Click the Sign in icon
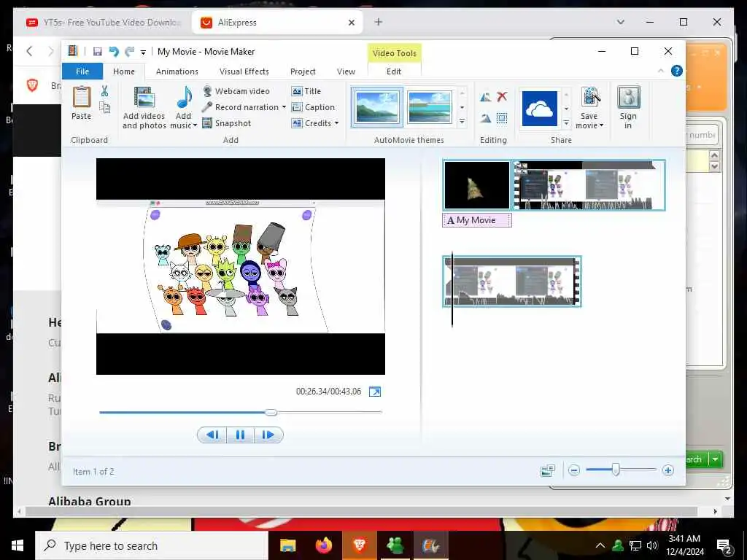The width and height of the screenshot is (747, 560). pyautogui.click(x=628, y=97)
